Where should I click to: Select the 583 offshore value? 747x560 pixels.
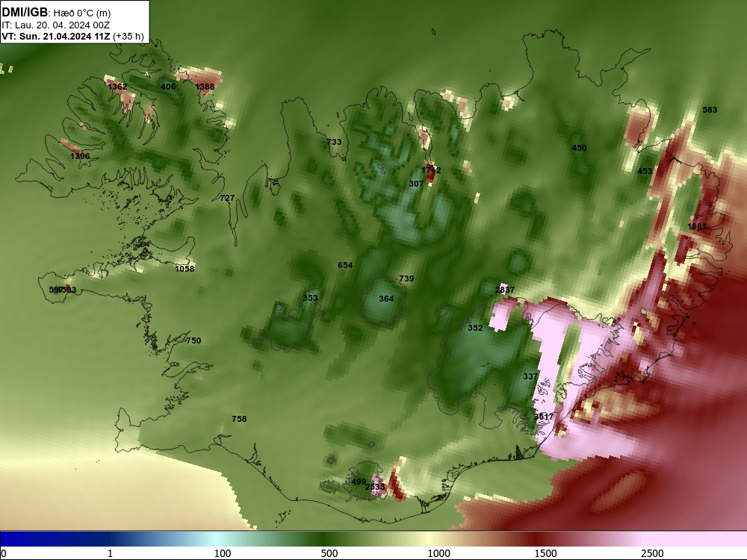tap(710, 110)
